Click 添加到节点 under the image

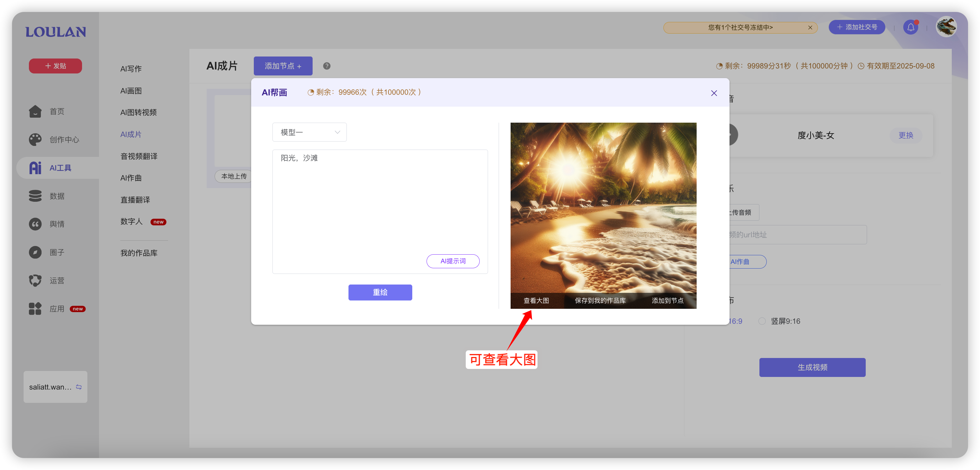668,301
